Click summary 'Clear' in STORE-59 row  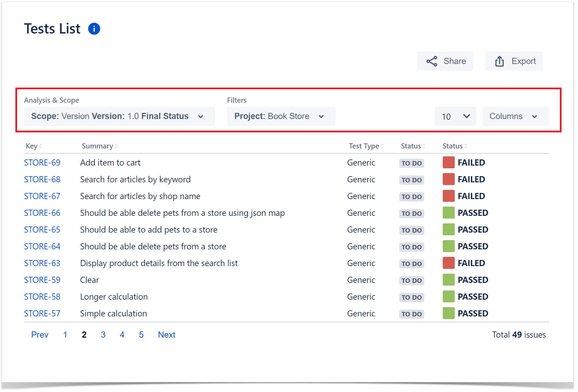click(x=89, y=280)
